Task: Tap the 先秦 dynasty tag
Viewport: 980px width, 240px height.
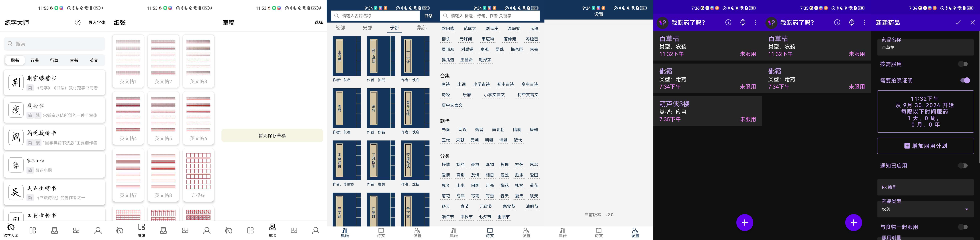Action: tap(446, 129)
